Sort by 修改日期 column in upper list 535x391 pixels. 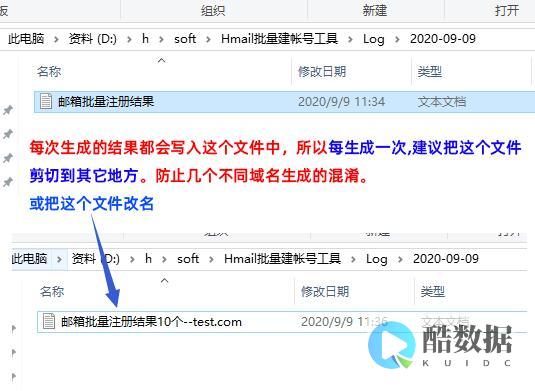click(322, 71)
